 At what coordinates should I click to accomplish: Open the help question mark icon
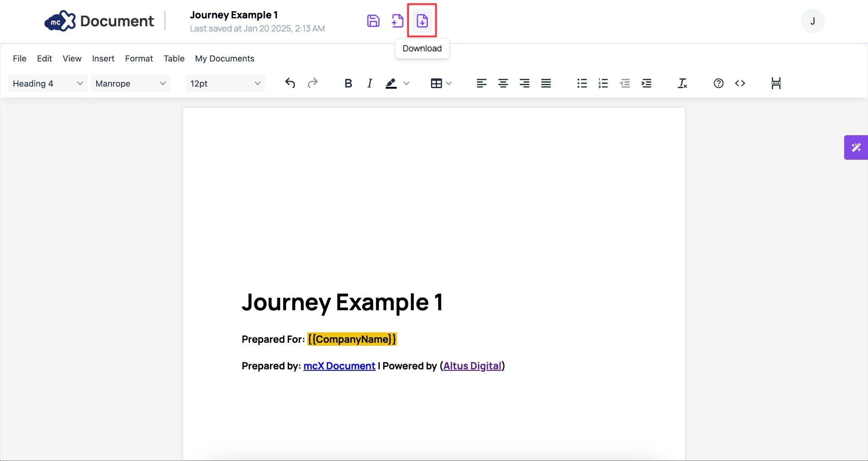[x=718, y=83]
